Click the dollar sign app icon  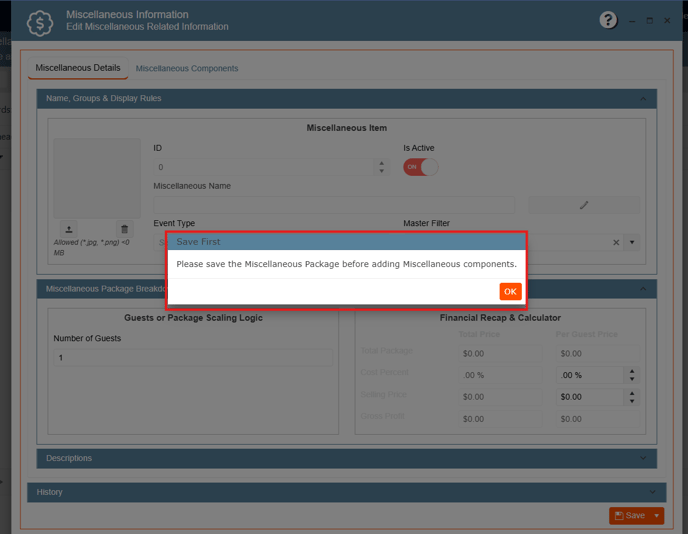[x=39, y=21]
